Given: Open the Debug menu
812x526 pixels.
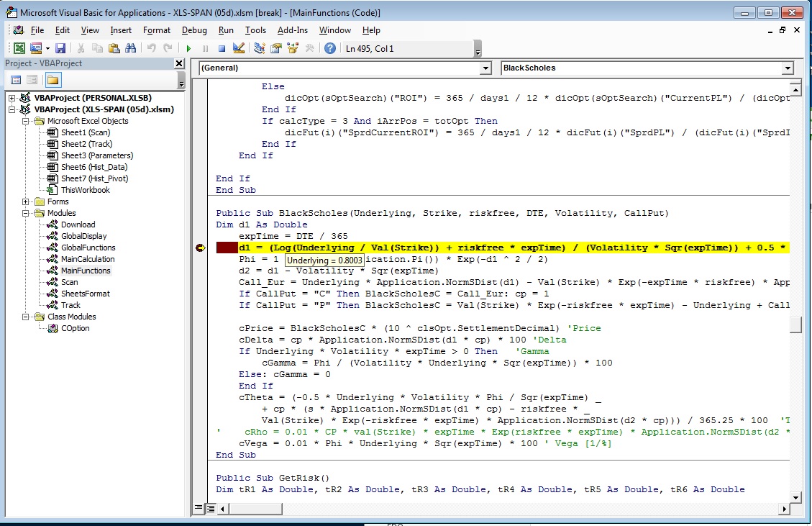Looking at the screenshot, I should (x=194, y=30).
